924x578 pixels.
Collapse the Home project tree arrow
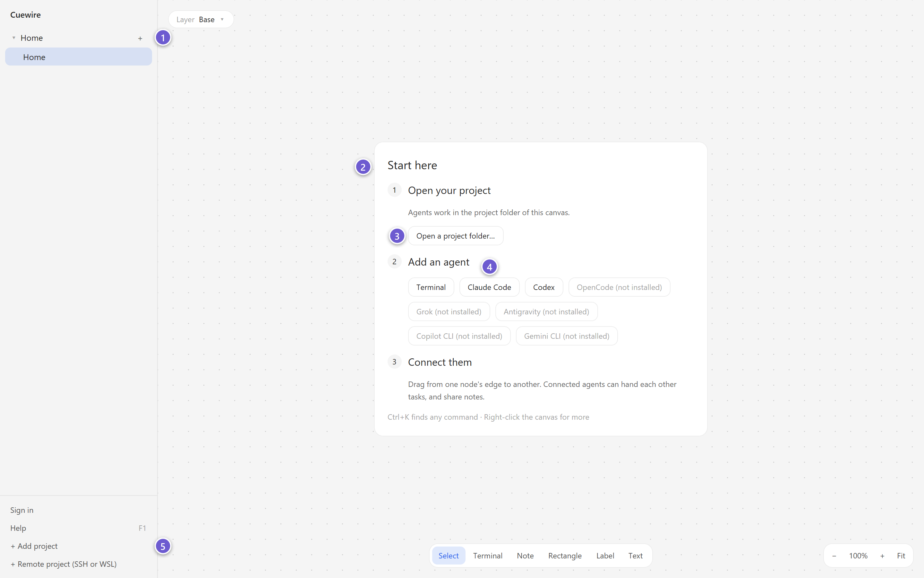pyautogui.click(x=14, y=38)
